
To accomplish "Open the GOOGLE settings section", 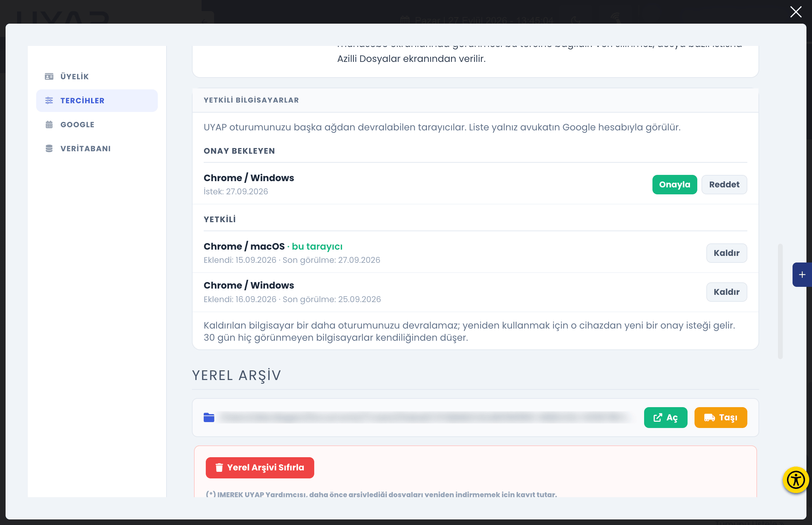I will click(97, 124).
